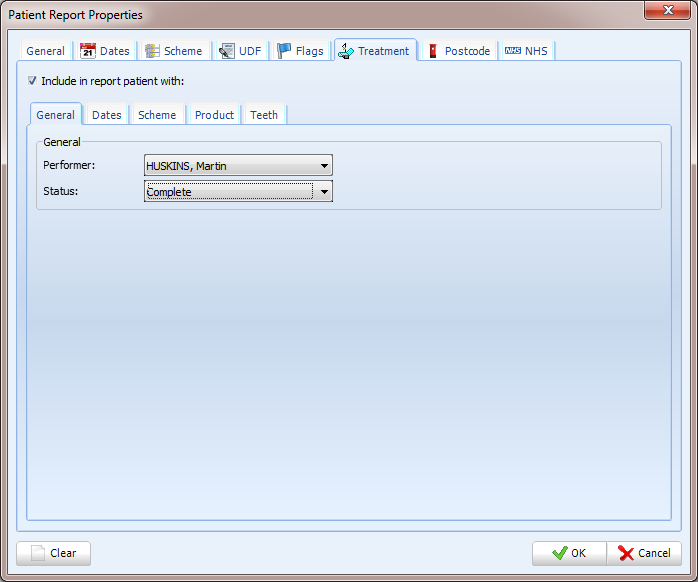
Task: Open the Product sub-tab
Action: pos(214,115)
